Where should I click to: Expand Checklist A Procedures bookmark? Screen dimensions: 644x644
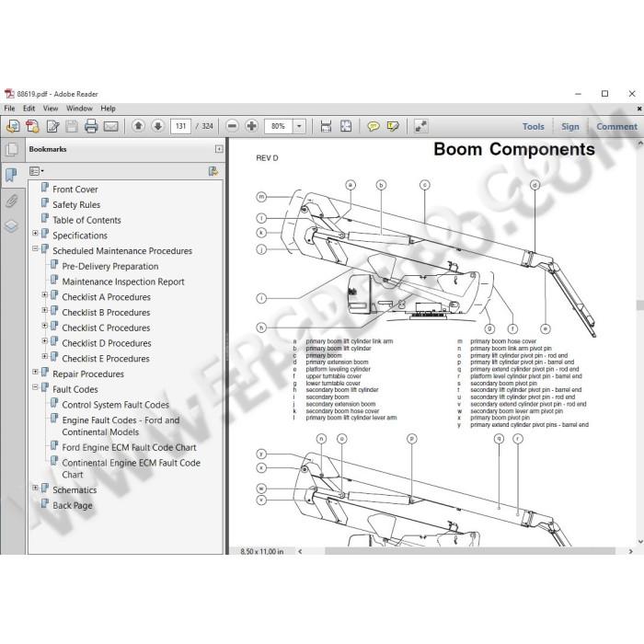click(45, 294)
